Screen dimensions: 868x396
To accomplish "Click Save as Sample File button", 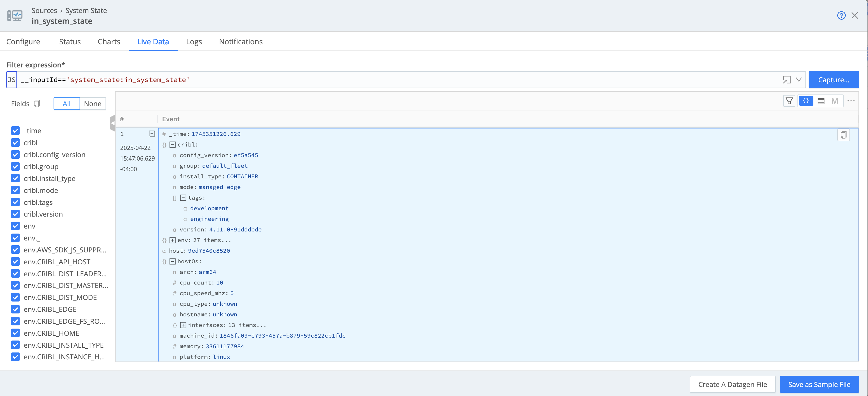I will 819,384.
